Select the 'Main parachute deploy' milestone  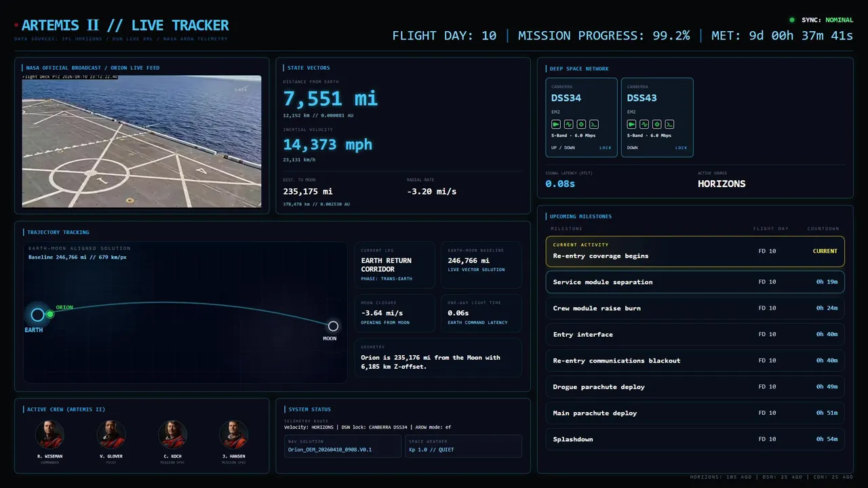coord(695,413)
